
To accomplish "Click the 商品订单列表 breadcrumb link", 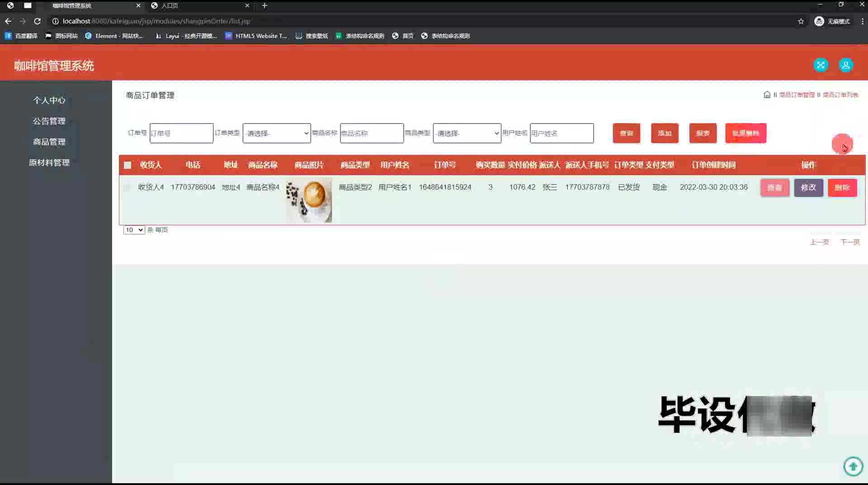I will tap(840, 95).
